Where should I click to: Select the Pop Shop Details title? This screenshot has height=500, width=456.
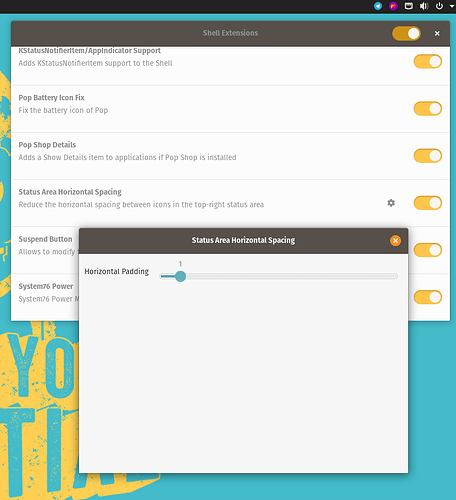tap(47, 145)
